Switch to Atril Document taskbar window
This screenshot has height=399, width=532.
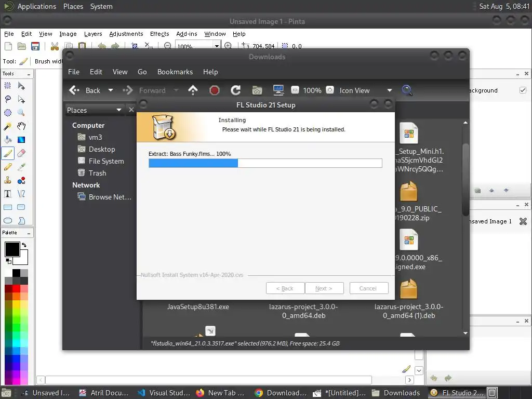(104, 393)
